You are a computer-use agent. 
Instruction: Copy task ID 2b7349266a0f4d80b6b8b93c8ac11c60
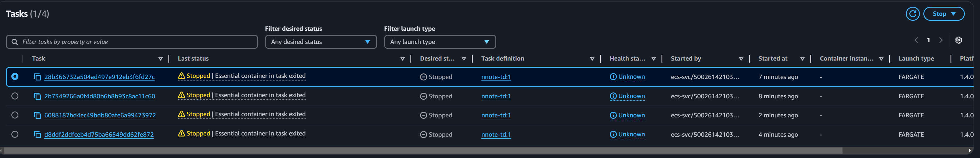point(37,96)
